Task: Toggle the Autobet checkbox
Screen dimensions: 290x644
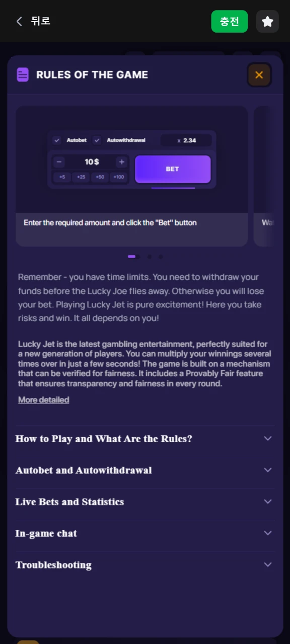Action: pyautogui.click(x=57, y=140)
